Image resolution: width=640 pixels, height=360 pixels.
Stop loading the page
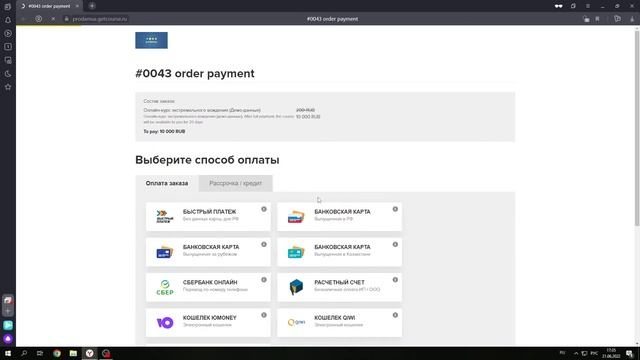click(53, 19)
